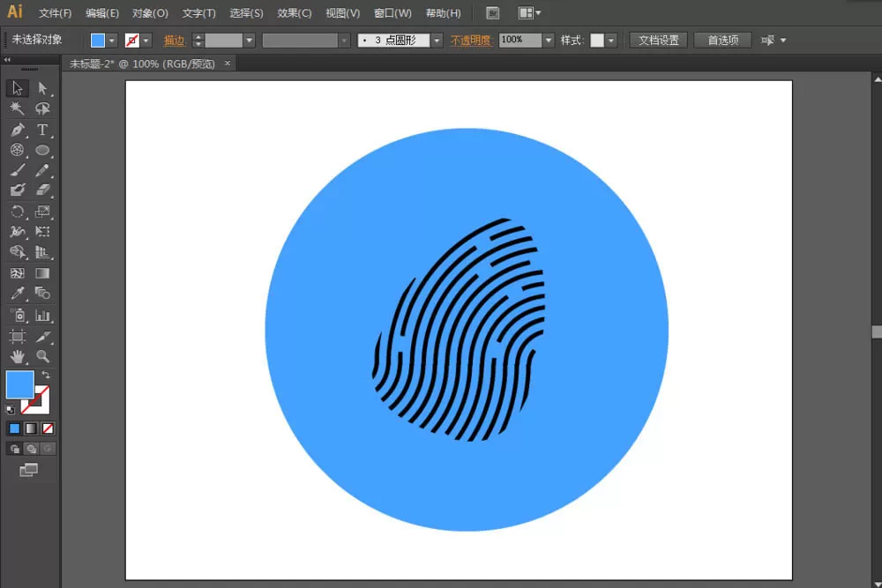This screenshot has width=882, height=588.
Task: Open the Arrange Documents dropdown
Action: pos(529,13)
